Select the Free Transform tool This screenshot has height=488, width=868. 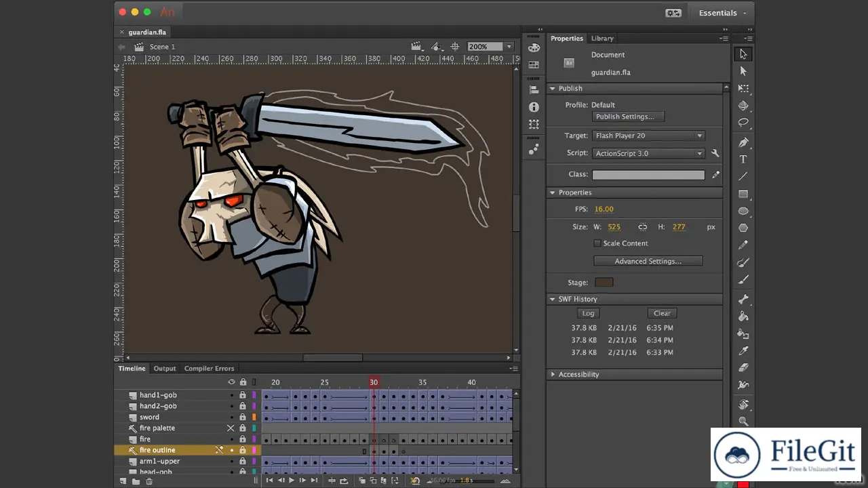click(743, 89)
